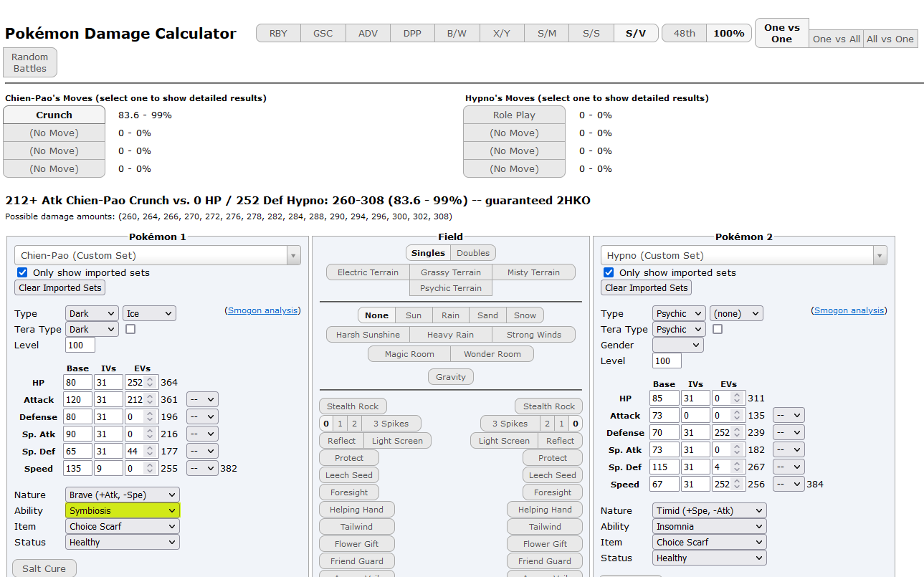Select Hypno's Role Play move
924x577 pixels.
pos(514,115)
